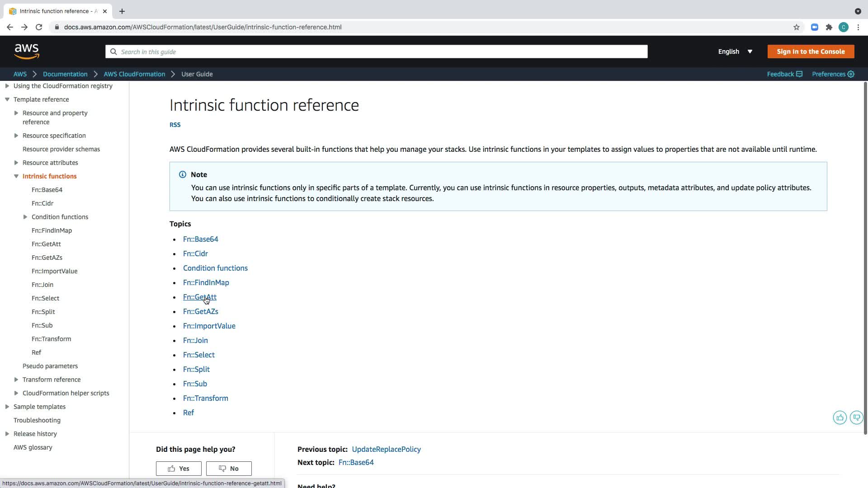The height and width of the screenshot is (488, 868).
Task: Bookmark this page with star icon
Action: (x=797, y=27)
